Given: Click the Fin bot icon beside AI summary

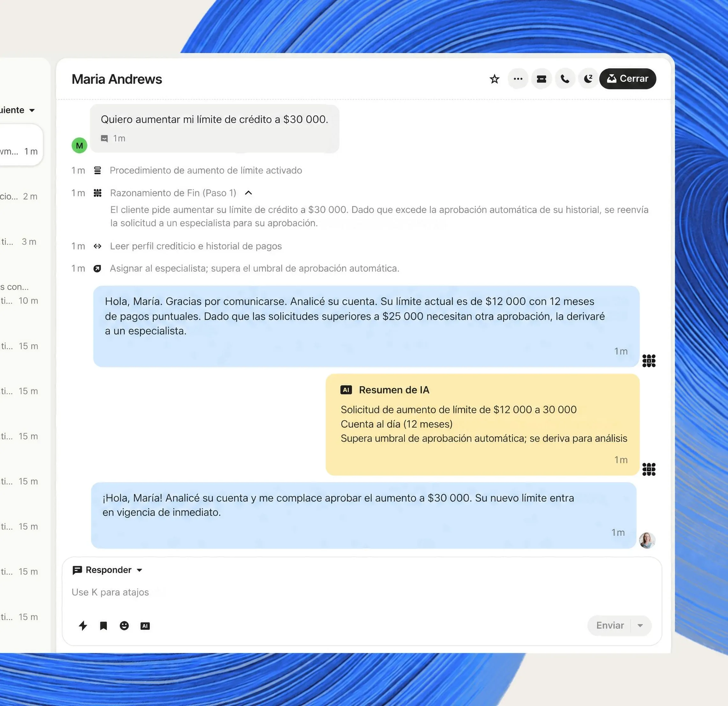Looking at the screenshot, I should tap(649, 469).
